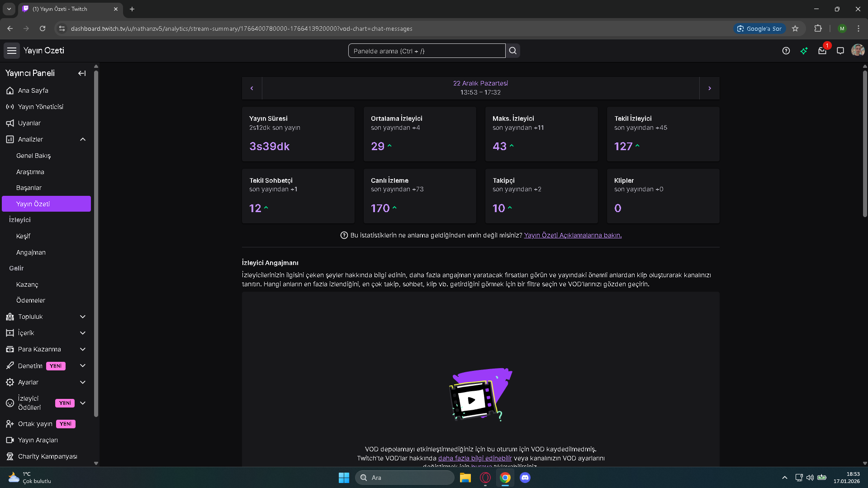Open Discord from the taskbar
Image resolution: width=868 pixels, height=488 pixels.
(x=525, y=478)
